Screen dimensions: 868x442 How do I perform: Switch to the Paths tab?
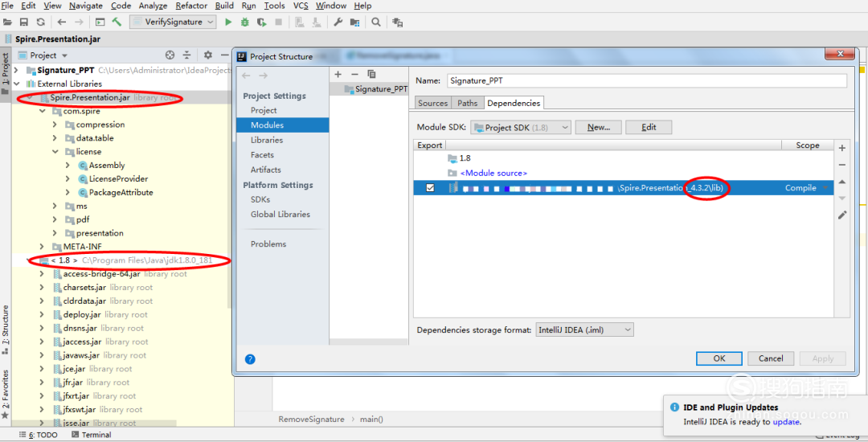468,103
